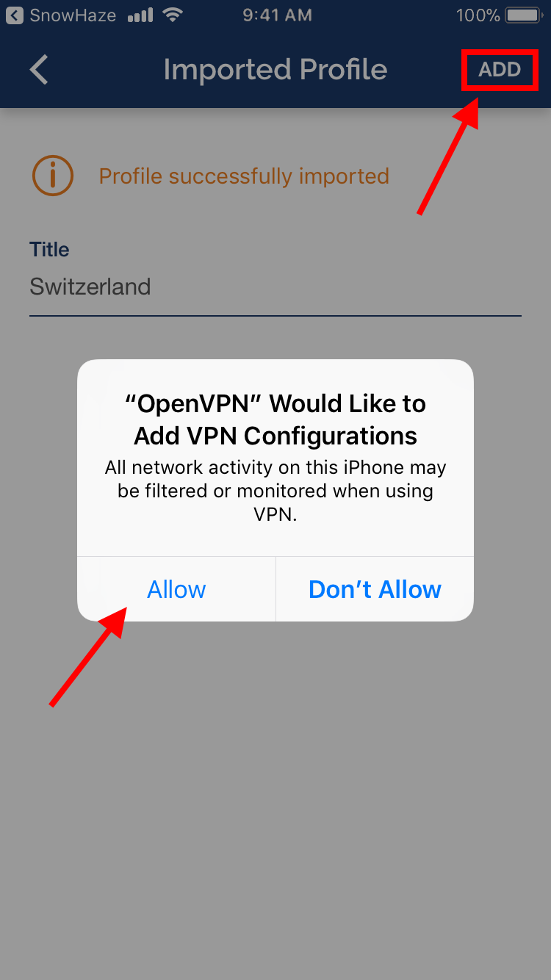This screenshot has width=551, height=980.
Task: Tap the Title label above the field
Action: [49, 250]
